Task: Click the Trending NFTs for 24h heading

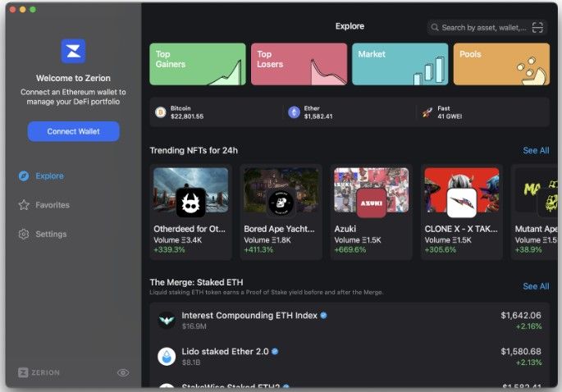Action: click(194, 151)
